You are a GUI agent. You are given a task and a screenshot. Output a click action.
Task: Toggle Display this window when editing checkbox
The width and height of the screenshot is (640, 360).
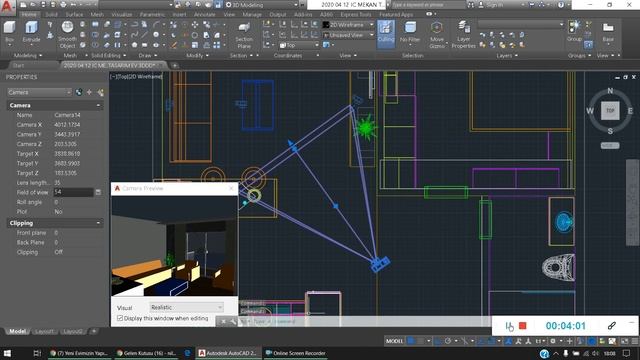coord(120,318)
